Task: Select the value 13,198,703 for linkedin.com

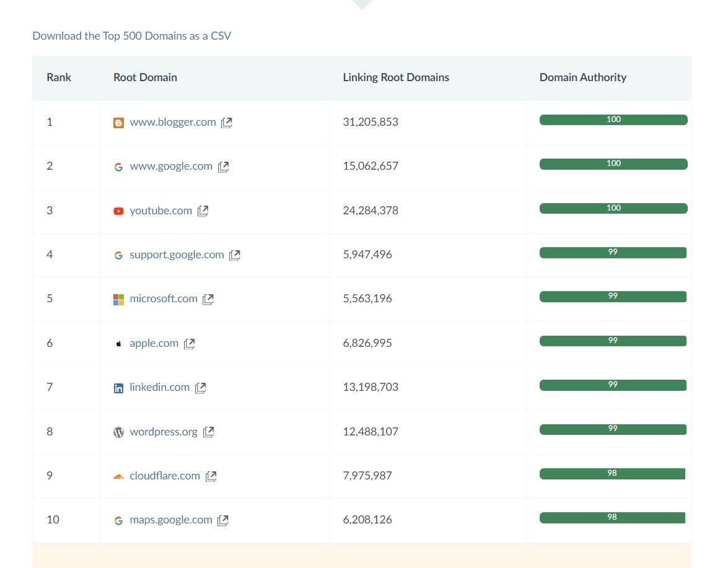Action: [371, 387]
